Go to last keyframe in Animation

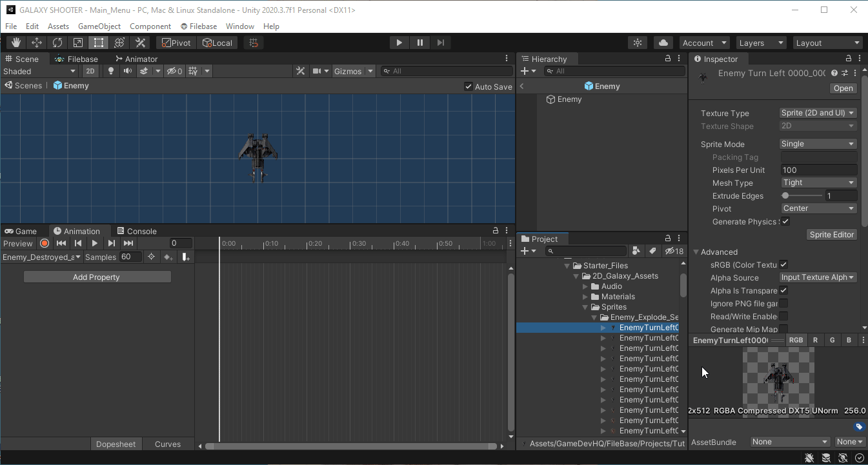(128, 243)
